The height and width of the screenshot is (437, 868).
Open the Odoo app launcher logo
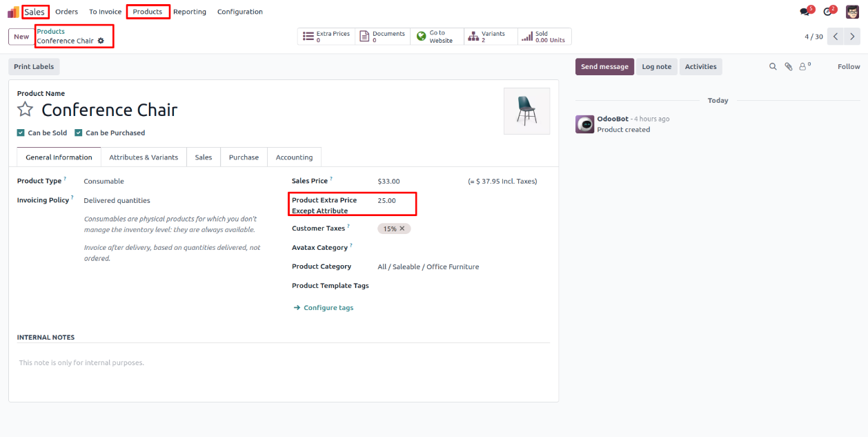[13, 12]
